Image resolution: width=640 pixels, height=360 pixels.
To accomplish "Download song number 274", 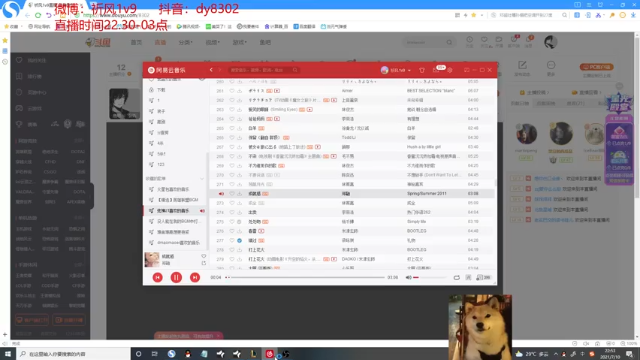I will [240, 212].
